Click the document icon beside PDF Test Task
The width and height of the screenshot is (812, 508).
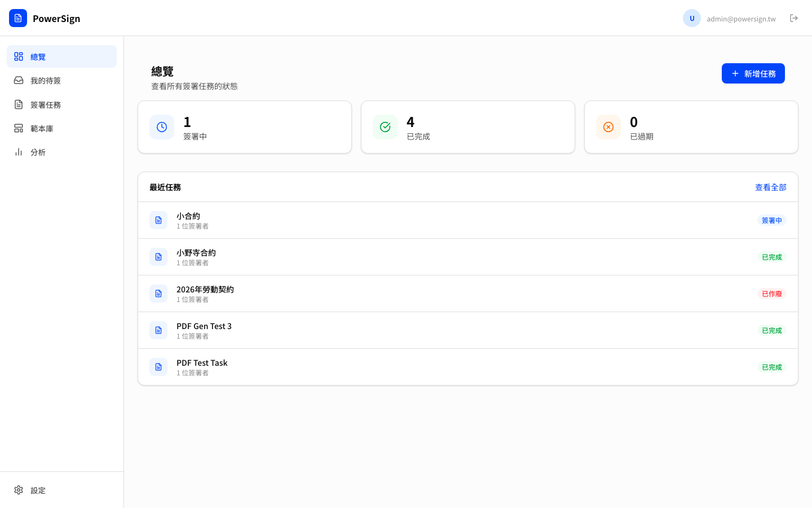(x=158, y=367)
